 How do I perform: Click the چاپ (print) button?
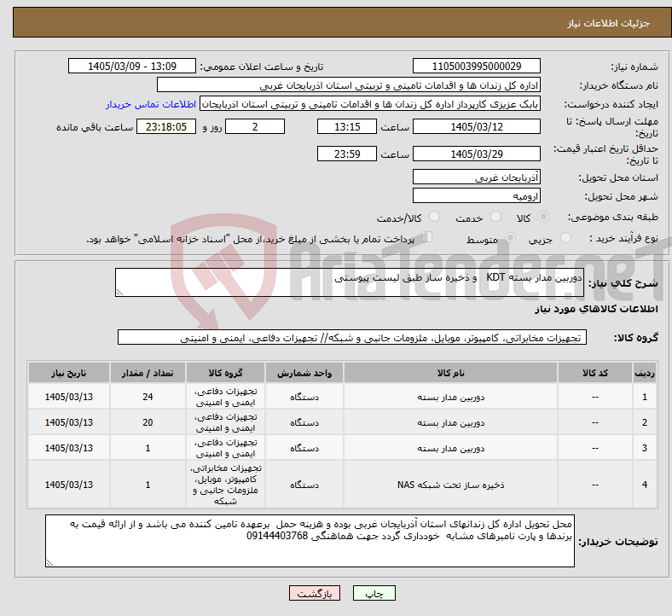374,593
